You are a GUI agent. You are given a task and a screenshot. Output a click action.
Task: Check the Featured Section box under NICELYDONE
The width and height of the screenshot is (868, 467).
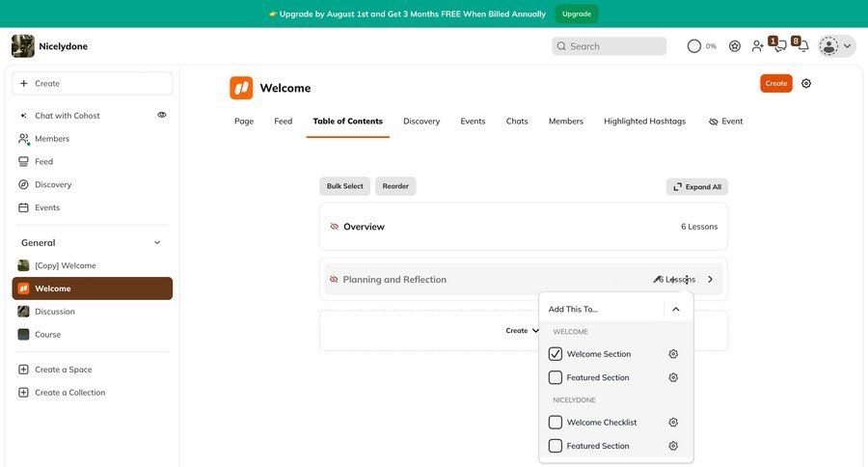pyautogui.click(x=556, y=446)
